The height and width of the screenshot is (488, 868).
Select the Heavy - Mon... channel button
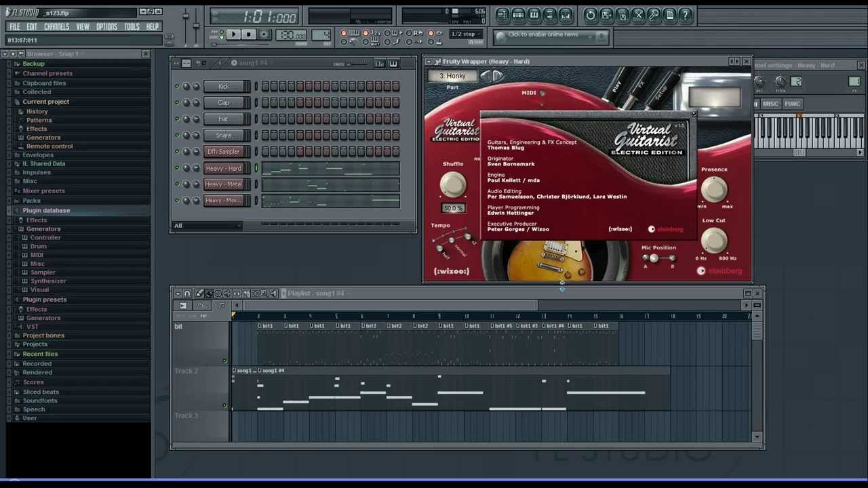coord(224,200)
